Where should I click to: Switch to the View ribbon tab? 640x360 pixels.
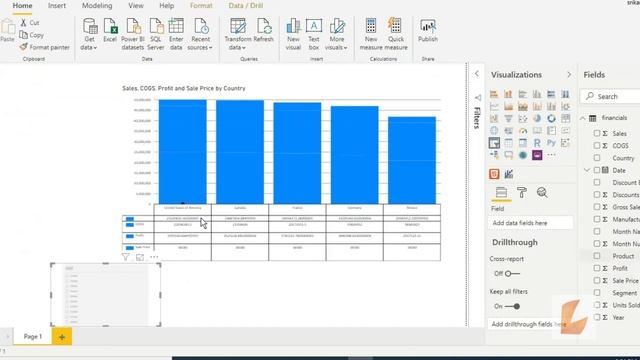pos(136,6)
